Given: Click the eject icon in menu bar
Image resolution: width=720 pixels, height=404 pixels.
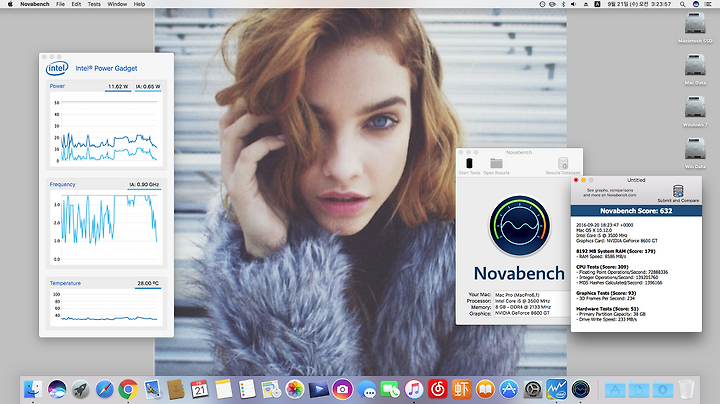Looking at the screenshot, I should pyautogui.click(x=585, y=4).
